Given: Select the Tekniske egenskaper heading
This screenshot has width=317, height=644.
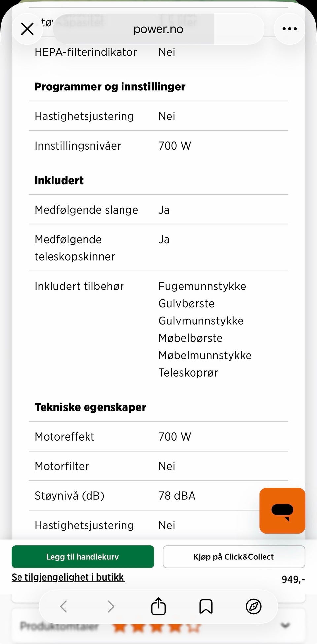Looking at the screenshot, I should point(90,407).
